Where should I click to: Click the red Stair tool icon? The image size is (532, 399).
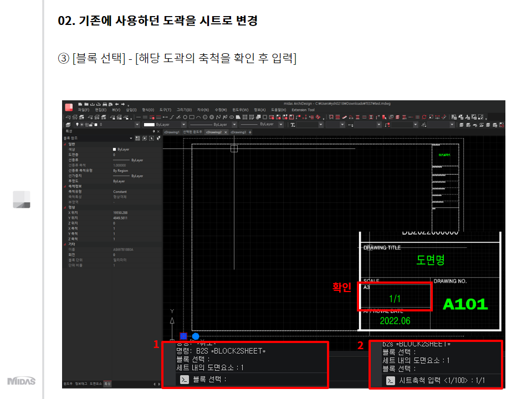click(x=345, y=117)
